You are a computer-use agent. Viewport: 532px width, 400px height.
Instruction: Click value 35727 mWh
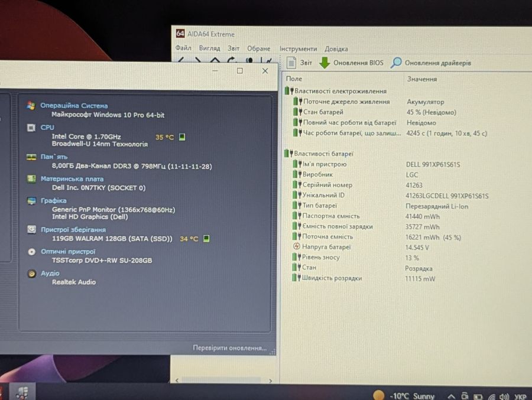coord(423,227)
